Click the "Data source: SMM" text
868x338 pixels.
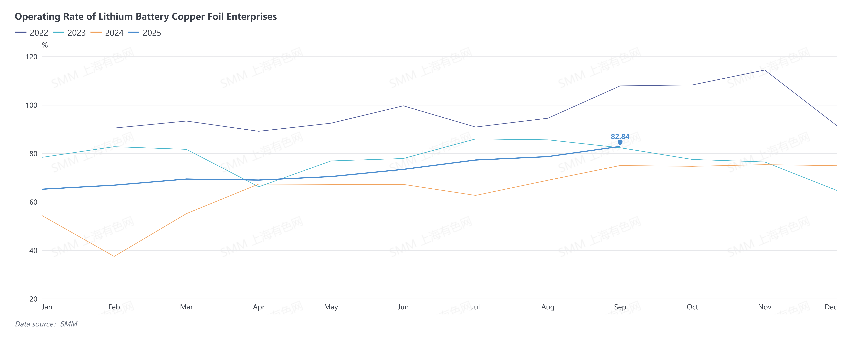pos(46,324)
